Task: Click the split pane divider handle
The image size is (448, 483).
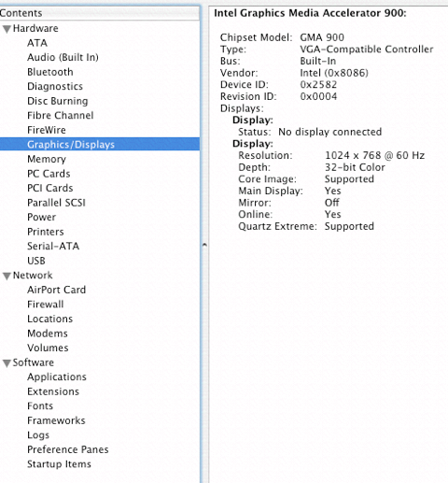Action: [x=204, y=245]
